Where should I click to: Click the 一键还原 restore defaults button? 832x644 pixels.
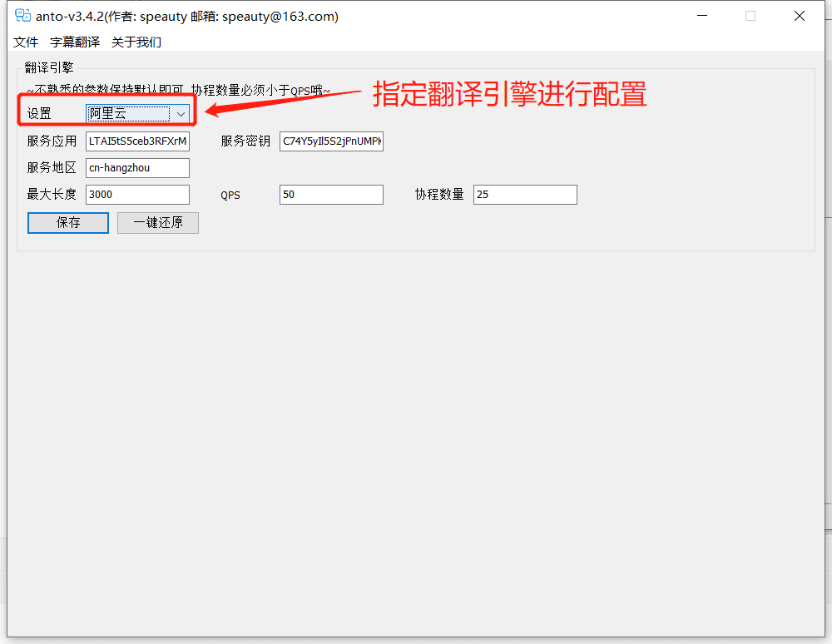tap(157, 222)
